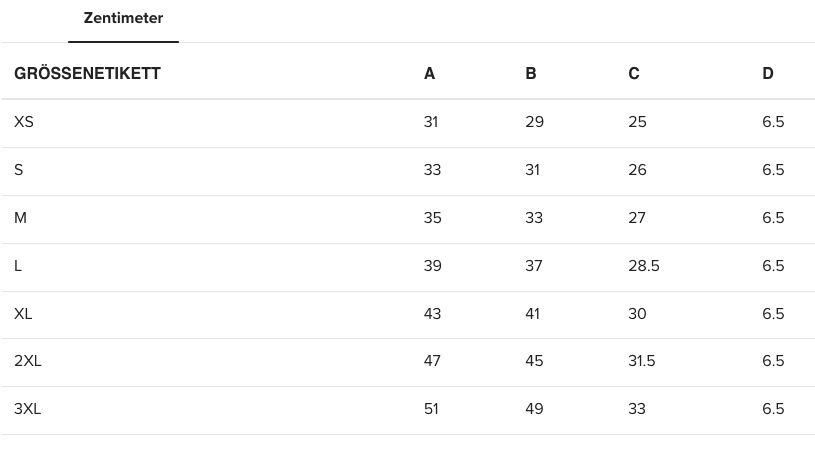Click column header B
Screen dimensions: 815x457
pyautogui.click(x=531, y=74)
